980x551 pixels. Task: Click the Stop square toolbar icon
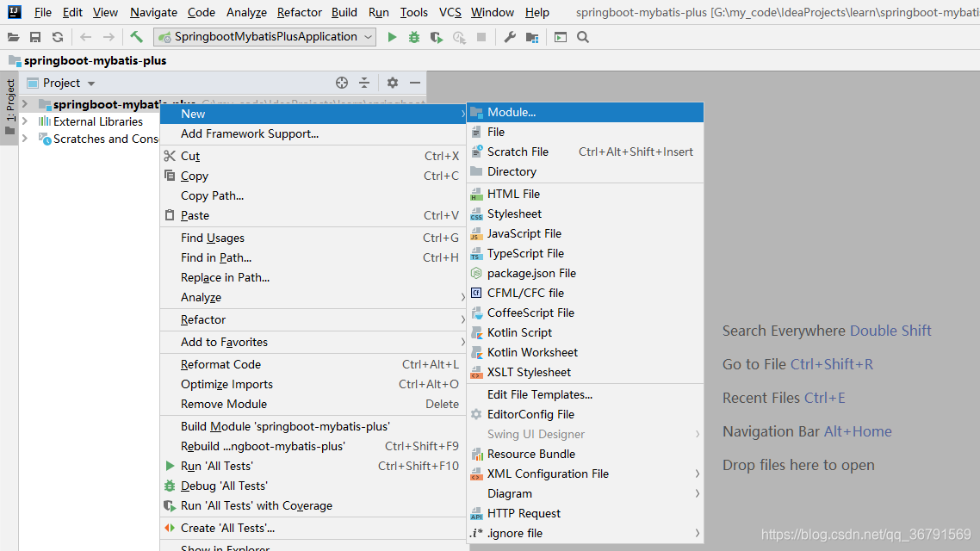click(x=481, y=38)
